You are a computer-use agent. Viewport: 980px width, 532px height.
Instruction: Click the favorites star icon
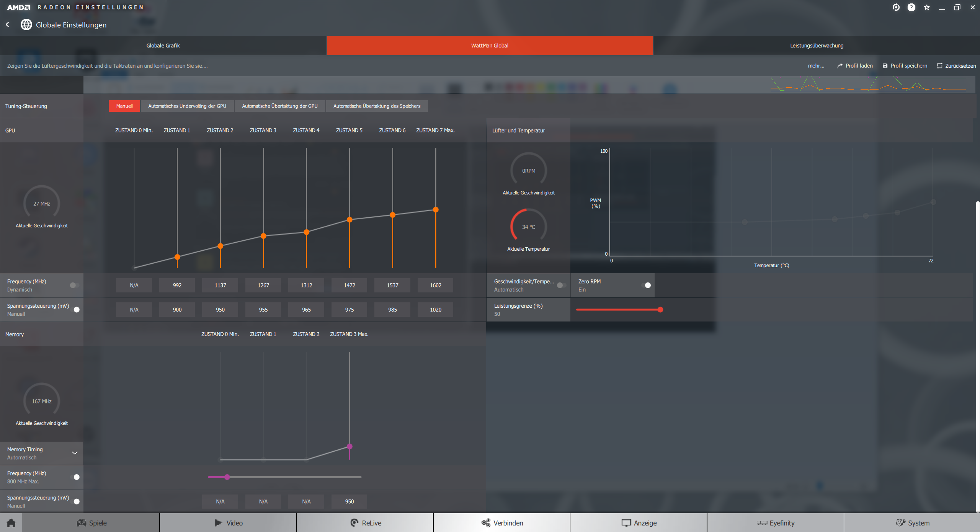[x=926, y=7]
